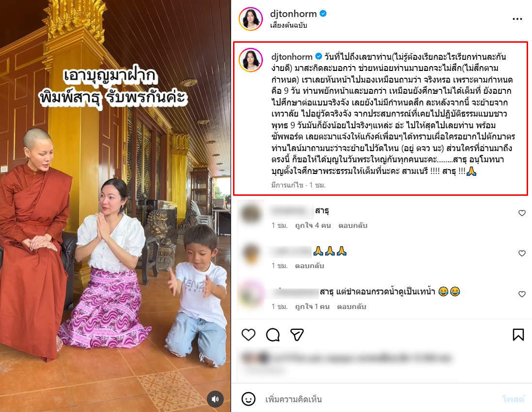
Task: Click the djtonhorm verified badge in header
Action: pyautogui.click(x=323, y=14)
